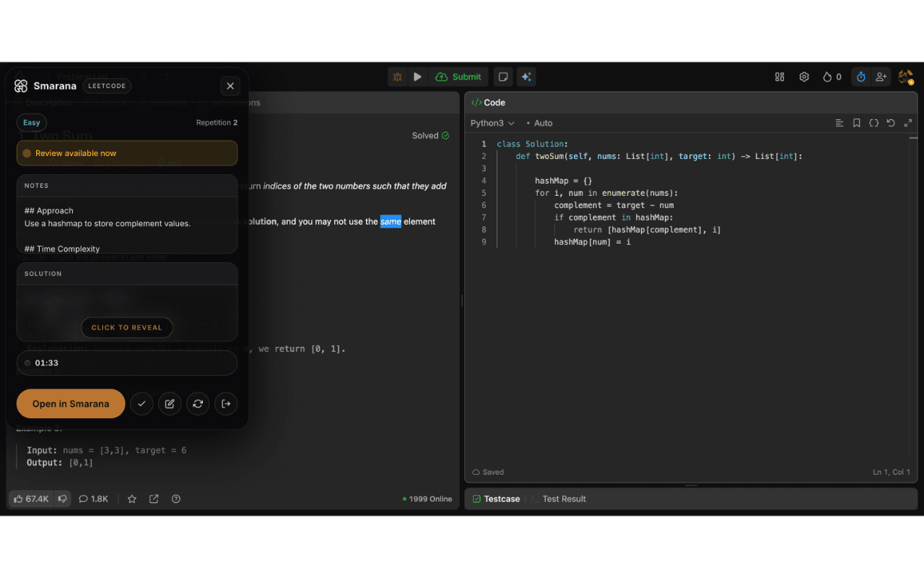Open the AI sparkle assistant

[x=526, y=77]
